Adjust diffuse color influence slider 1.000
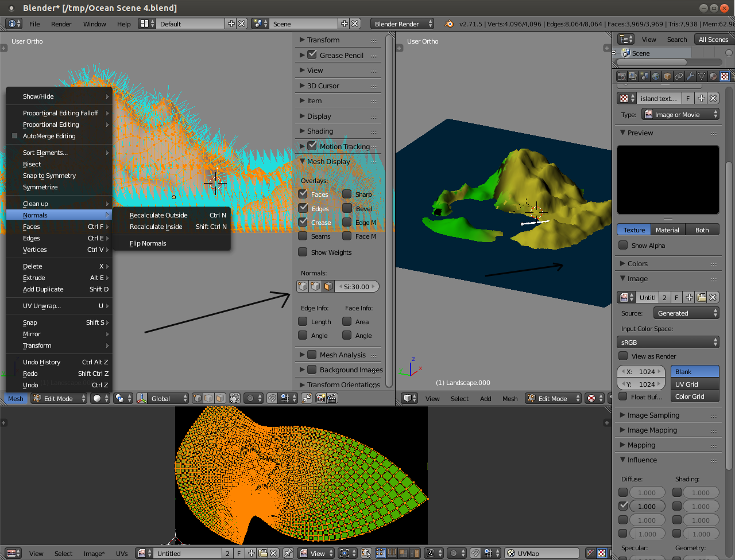 [647, 506]
